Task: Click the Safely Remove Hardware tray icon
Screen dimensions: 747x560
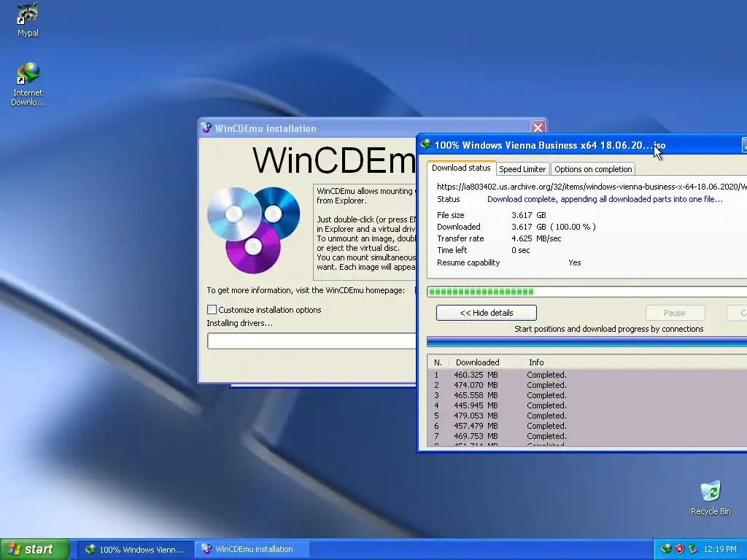Action: tap(693, 549)
